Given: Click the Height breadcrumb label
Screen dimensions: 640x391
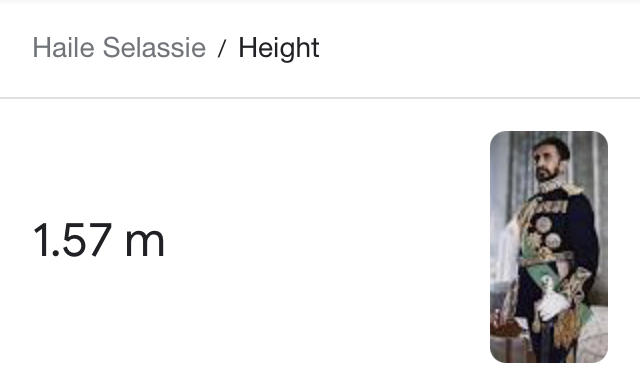Looking at the screenshot, I should (279, 49).
